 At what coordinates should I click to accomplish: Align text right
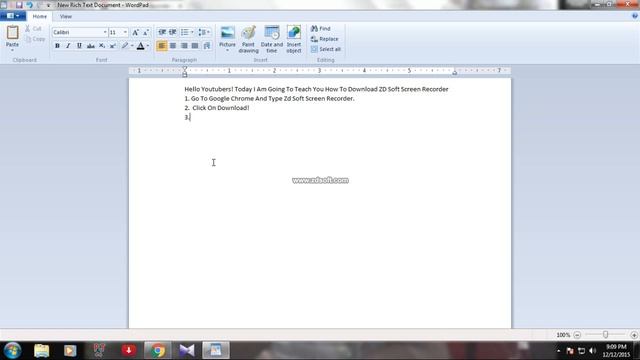point(184,46)
